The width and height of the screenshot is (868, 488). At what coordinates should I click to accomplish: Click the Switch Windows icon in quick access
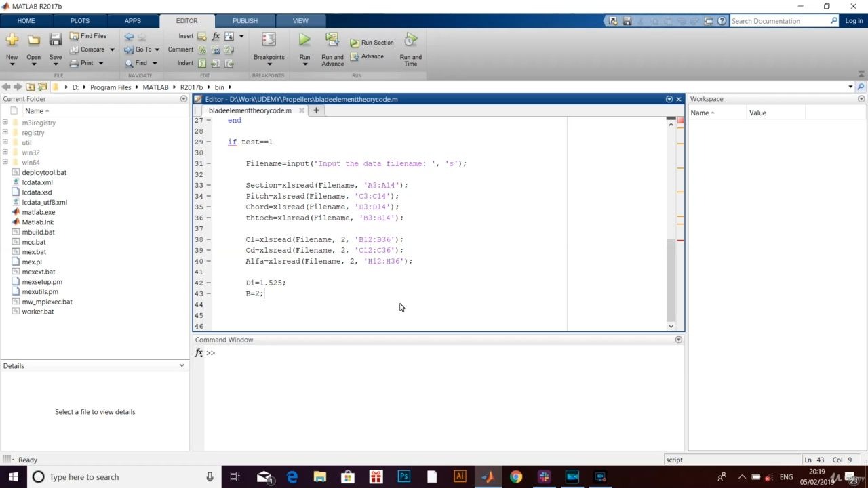point(709,21)
